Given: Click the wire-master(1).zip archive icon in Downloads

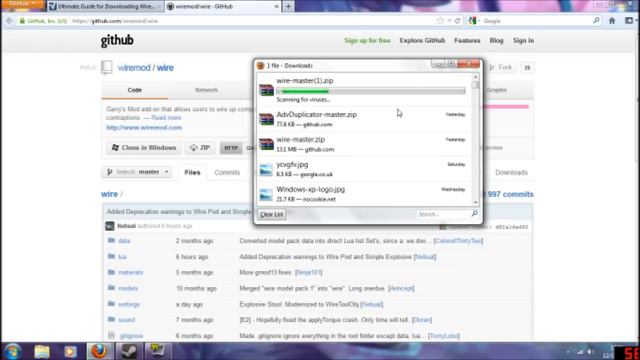Looking at the screenshot, I should click(x=266, y=89).
